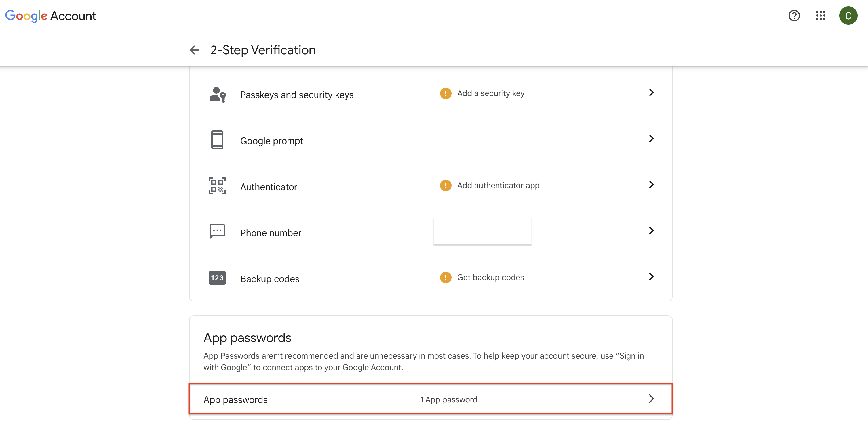This screenshot has width=868, height=432.
Task: Click the warning icon beside Add a security key
Action: (446, 93)
